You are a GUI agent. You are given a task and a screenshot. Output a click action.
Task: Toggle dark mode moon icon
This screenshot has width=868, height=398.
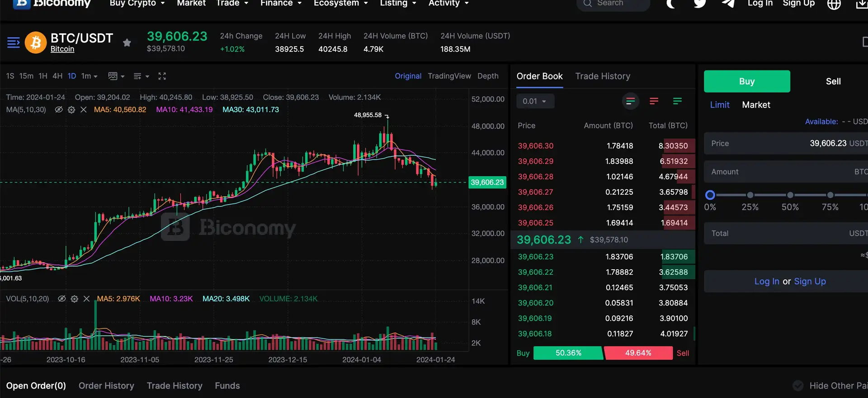click(671, 4)
